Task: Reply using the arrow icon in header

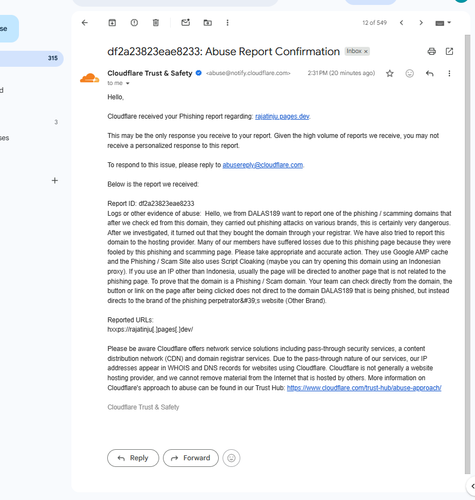Action: (430, 73)
